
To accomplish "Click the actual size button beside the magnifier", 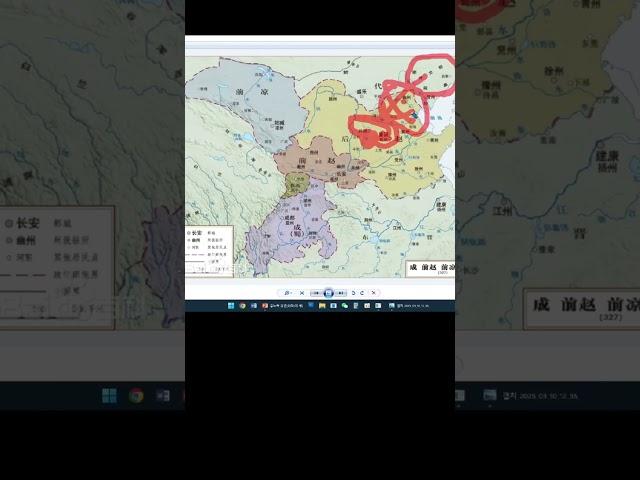I will tap(302, 293).
